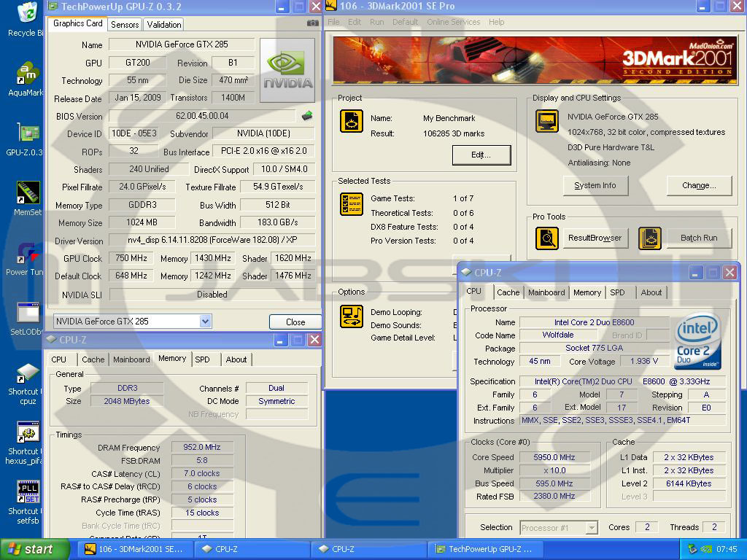Click the System Info button

click(x=595, y=185)
